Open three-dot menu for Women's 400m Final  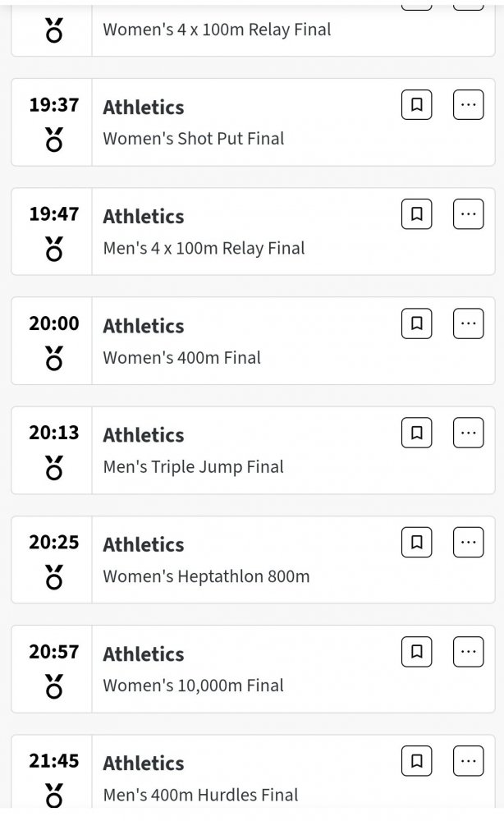tap(468, 323)
